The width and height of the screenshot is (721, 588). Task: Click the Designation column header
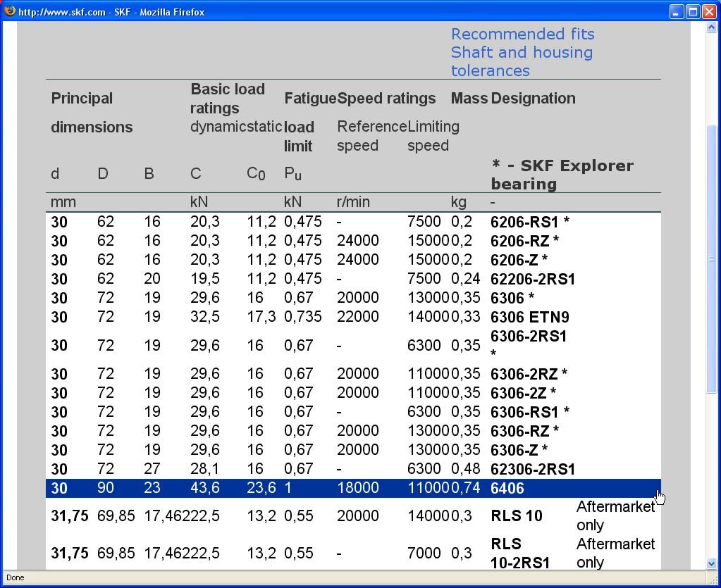coord(534,99)
